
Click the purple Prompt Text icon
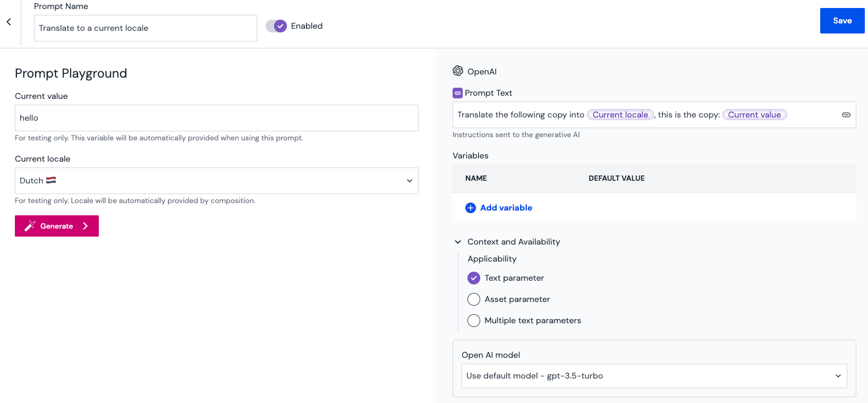point(457,93)
